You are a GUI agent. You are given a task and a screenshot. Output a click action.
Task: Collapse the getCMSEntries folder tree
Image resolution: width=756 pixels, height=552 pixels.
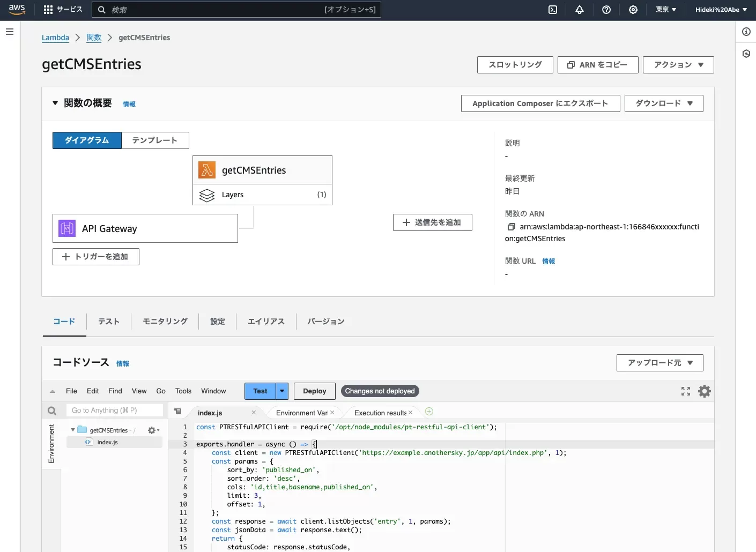tap(73, 430)
